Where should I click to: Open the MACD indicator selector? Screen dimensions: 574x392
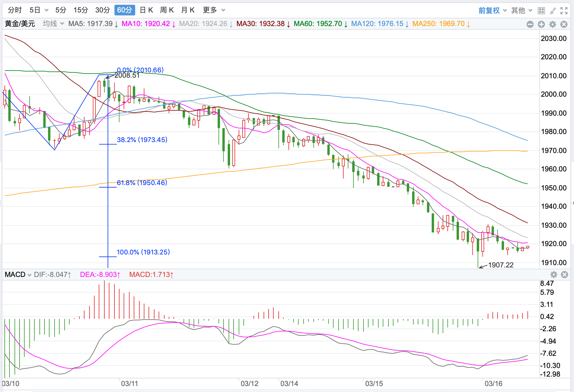[x=18, y=275]
